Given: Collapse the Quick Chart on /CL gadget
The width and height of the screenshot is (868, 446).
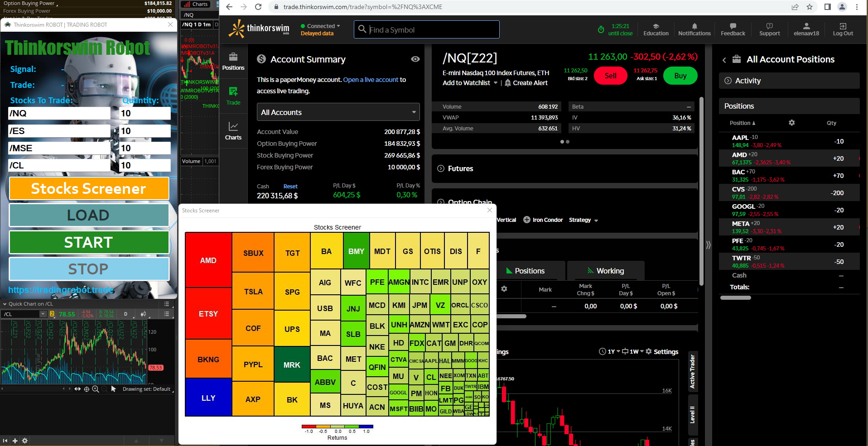Looking at the screenshot, I should click(5, 304).
